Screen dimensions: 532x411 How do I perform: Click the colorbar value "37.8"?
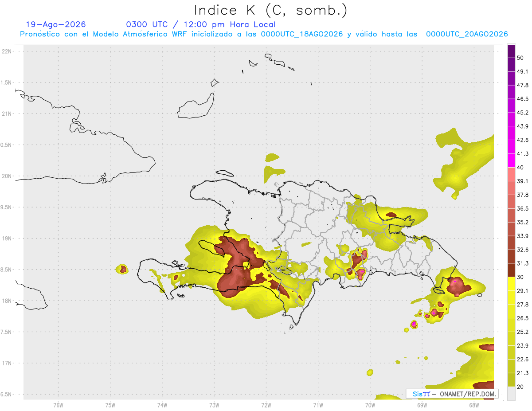pyautogui.click(x=523, y=195)
